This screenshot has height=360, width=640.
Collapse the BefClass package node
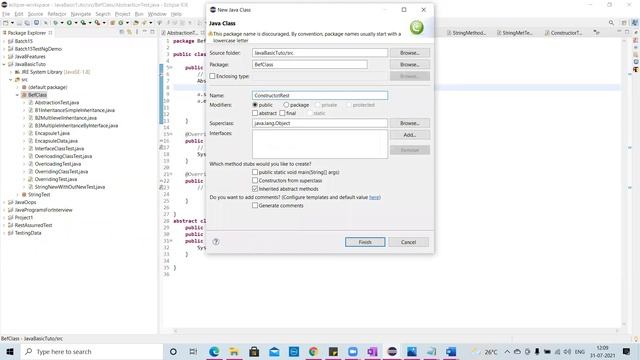coord(18,95)
